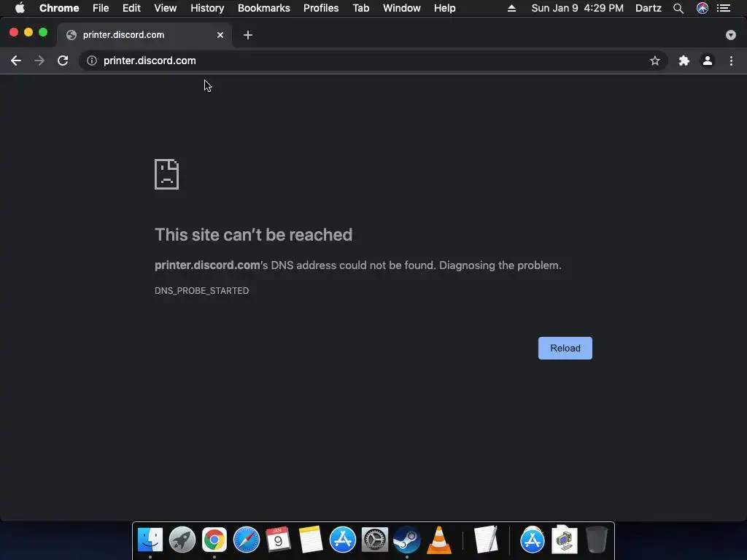
Task: Open a new tab with plus button
Action: coord(248,35)
